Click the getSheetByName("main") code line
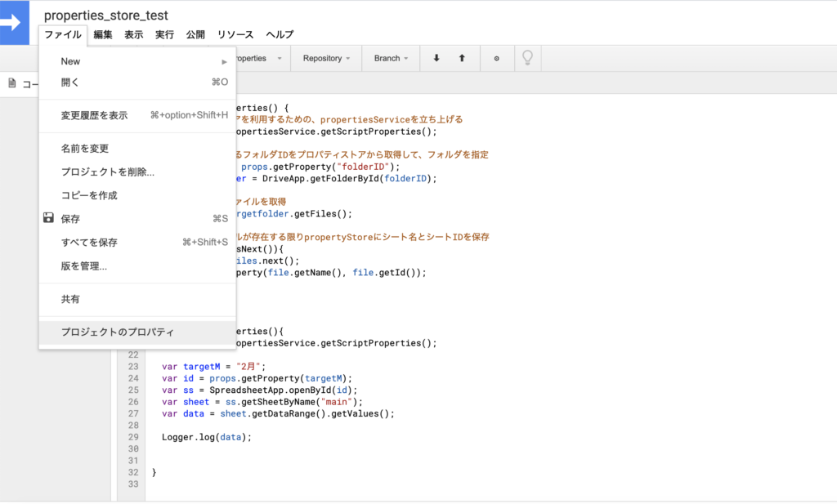This screenshot has height=504, width=837. click(x=262, y=402)
